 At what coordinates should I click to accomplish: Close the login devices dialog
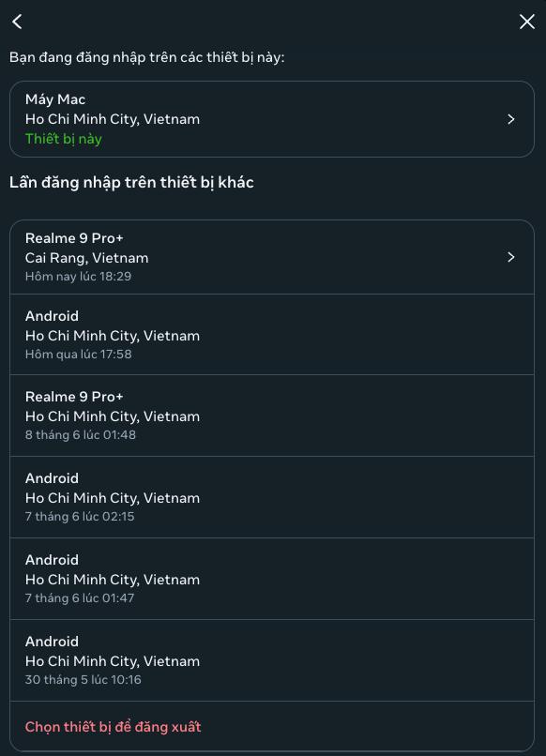(x=526, y=22)
